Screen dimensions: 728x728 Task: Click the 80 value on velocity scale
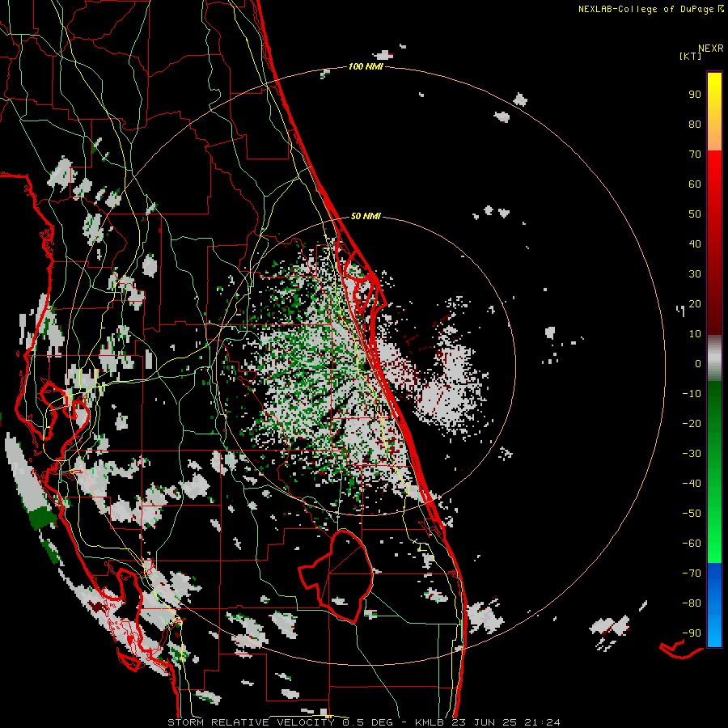click(x=695, y=125)
